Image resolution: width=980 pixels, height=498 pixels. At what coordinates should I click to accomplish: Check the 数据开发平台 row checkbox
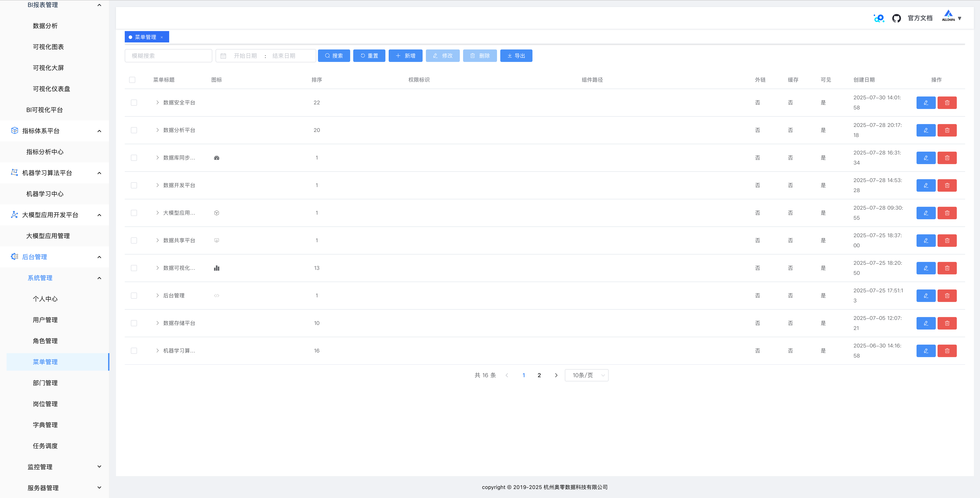click(x=134, y=185)
